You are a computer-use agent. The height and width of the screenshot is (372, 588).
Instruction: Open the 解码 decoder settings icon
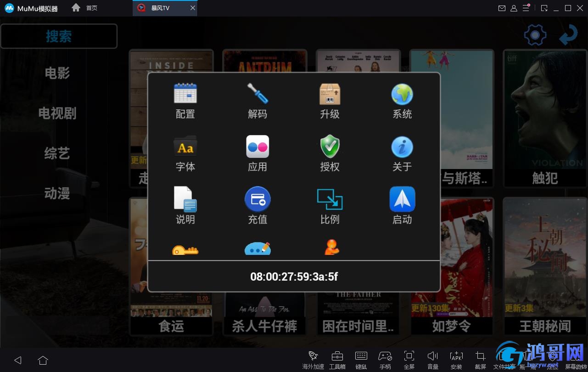tap(258, 93)
